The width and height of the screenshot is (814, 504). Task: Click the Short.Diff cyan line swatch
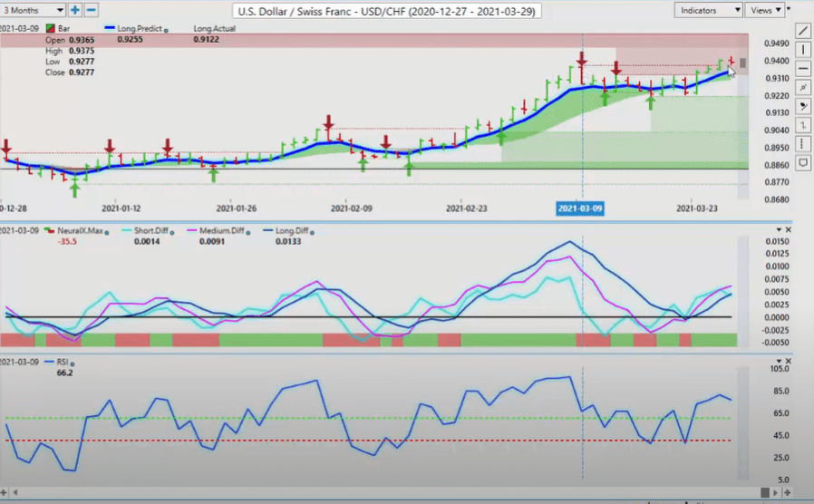pos(127,230)
